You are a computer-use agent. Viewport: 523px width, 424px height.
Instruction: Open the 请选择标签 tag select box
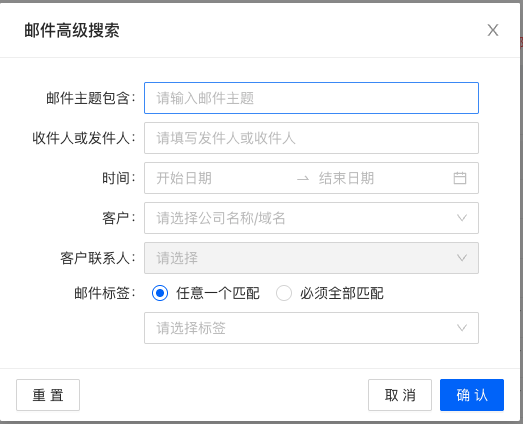(x=311, y=328)
